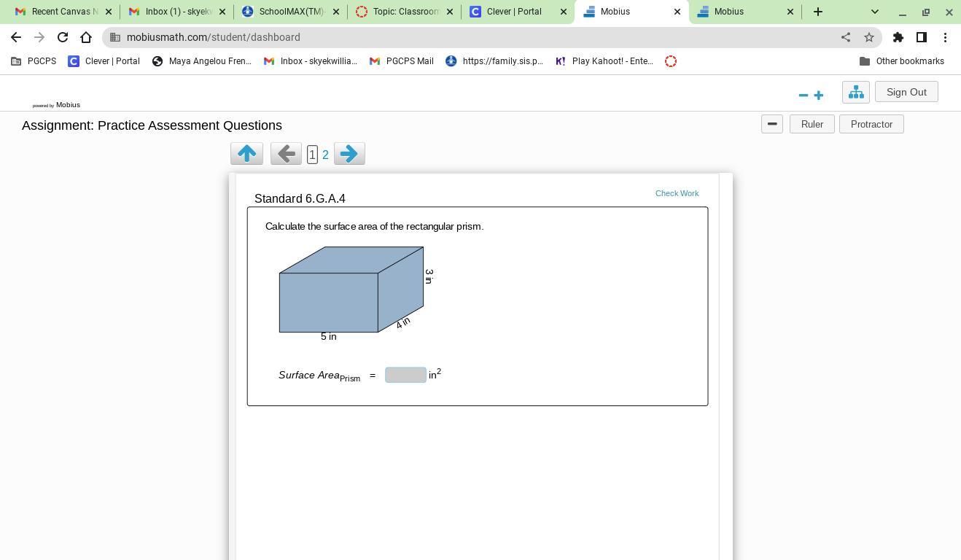This screenshot has width=961, height=560.
Task: Open the Extensions puzzle icon
Action: tap(898, 37)
